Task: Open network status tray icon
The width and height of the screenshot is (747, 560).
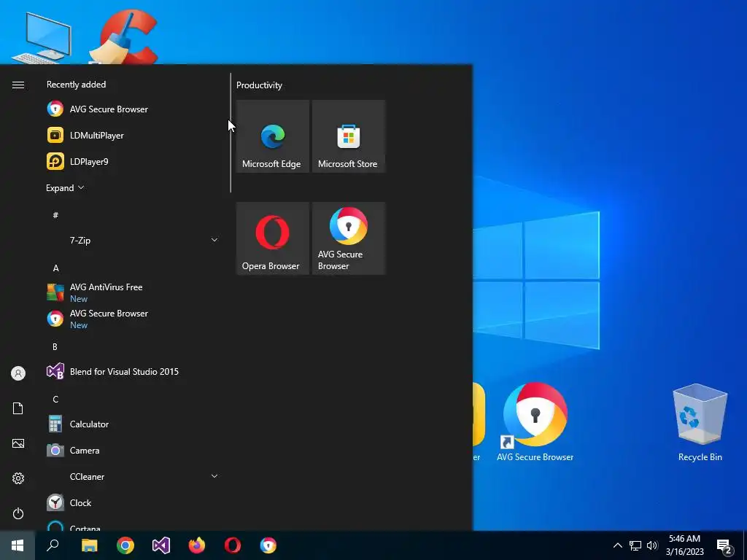Action: coord(635,545)
